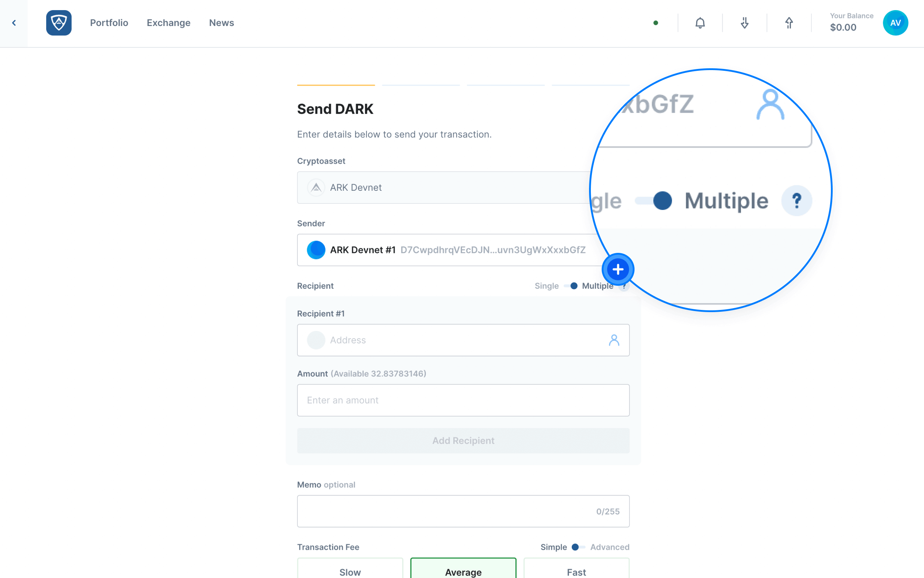This screenshot has width=924, height=578.
Task: Click the Add Recipient button
Action: coord(463,441)
